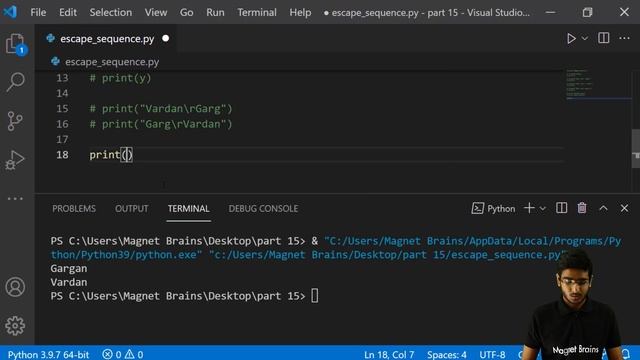Expand the run button dropdown arrow
The image size is (640, 360).
coord(584,38)
